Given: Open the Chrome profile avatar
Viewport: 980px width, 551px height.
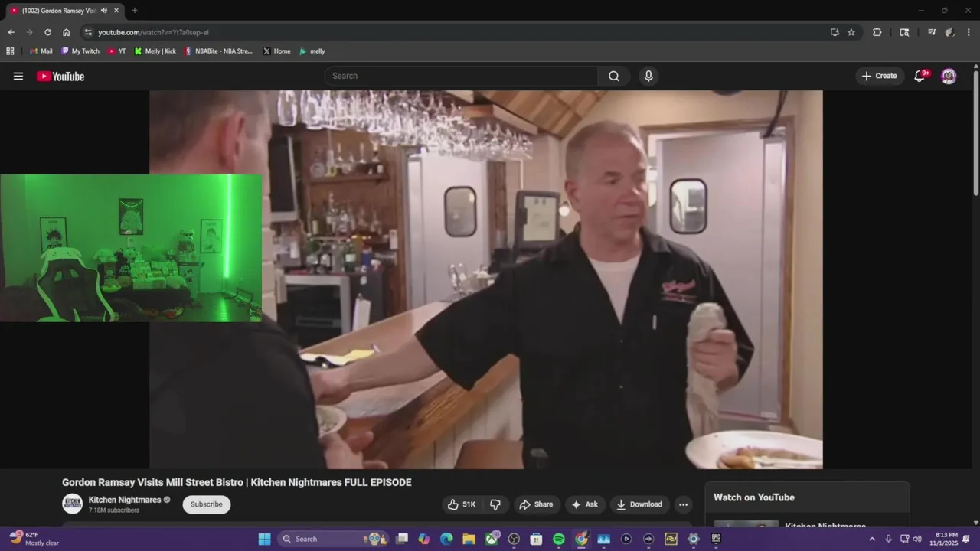Looking at the screenshot, I should click(x=950, y=32).
